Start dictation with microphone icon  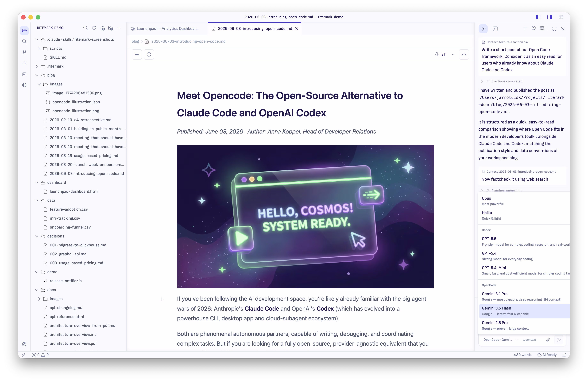437,54
